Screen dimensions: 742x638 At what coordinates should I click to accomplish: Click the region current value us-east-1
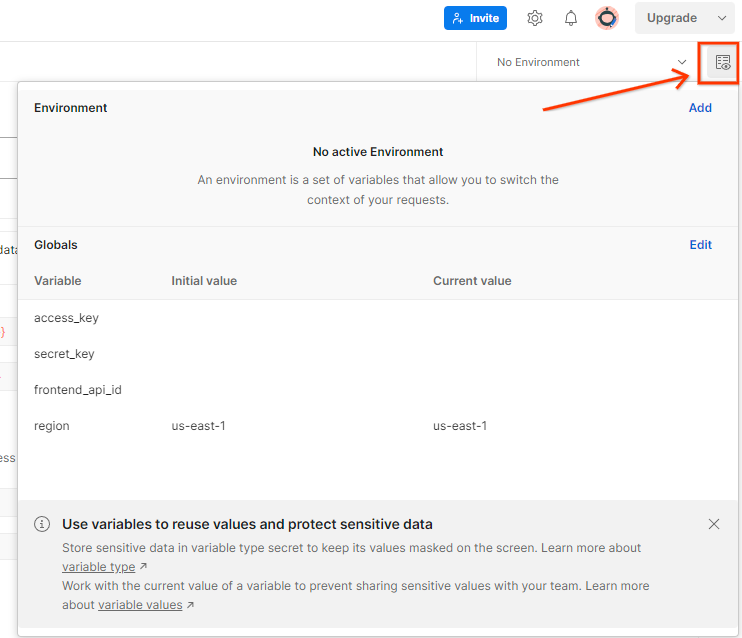[x=460, y=426]
